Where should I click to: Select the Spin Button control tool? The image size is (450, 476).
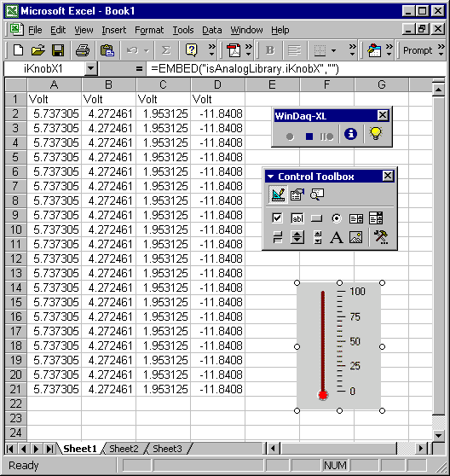[297, 237]
